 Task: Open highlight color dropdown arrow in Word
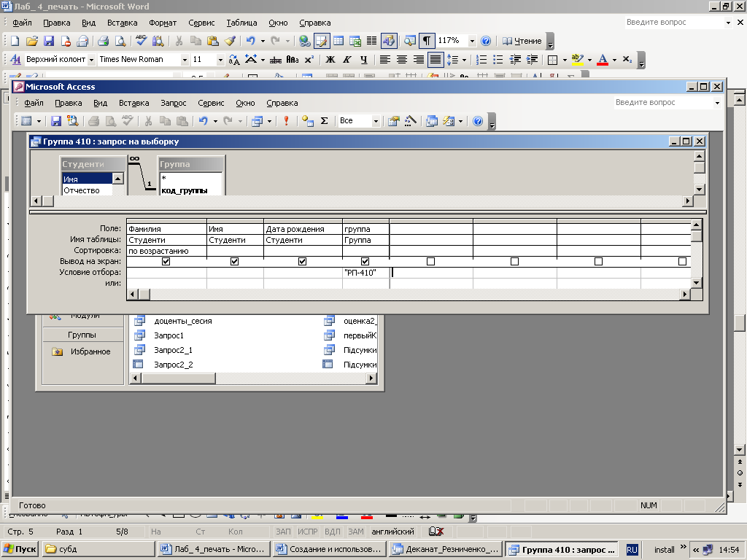pyautogui.click(x=589, y=60)
